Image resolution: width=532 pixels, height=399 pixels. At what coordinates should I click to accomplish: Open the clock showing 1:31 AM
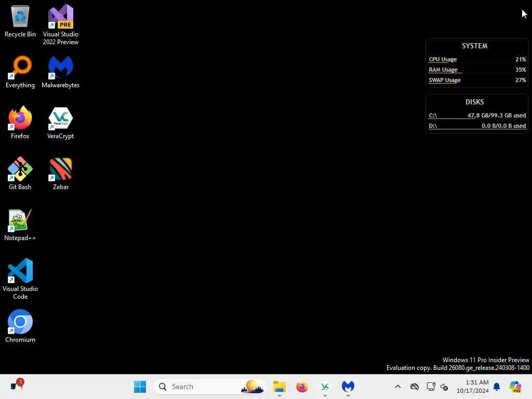[473, 387]
